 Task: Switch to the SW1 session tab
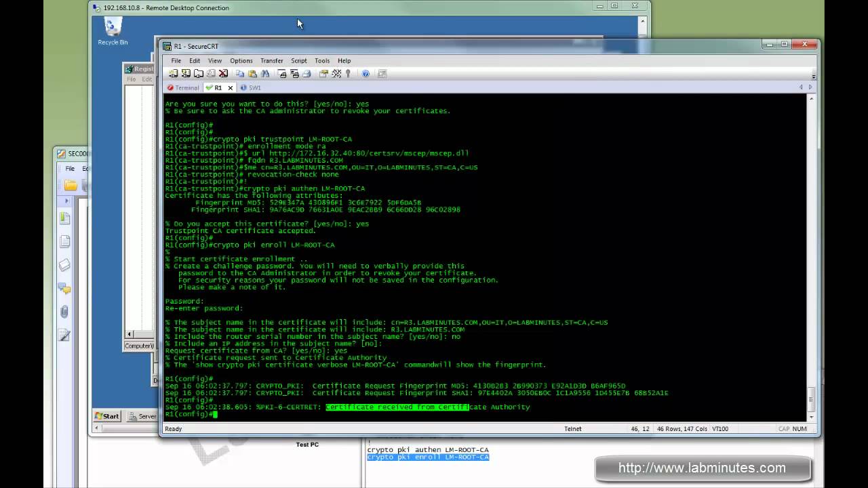click(x=251, y=87)
